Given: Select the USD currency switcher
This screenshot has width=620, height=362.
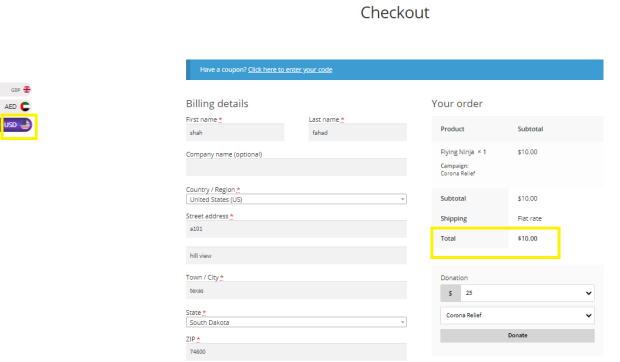Looking at the screenshot, I should click(x=17, y=125).
